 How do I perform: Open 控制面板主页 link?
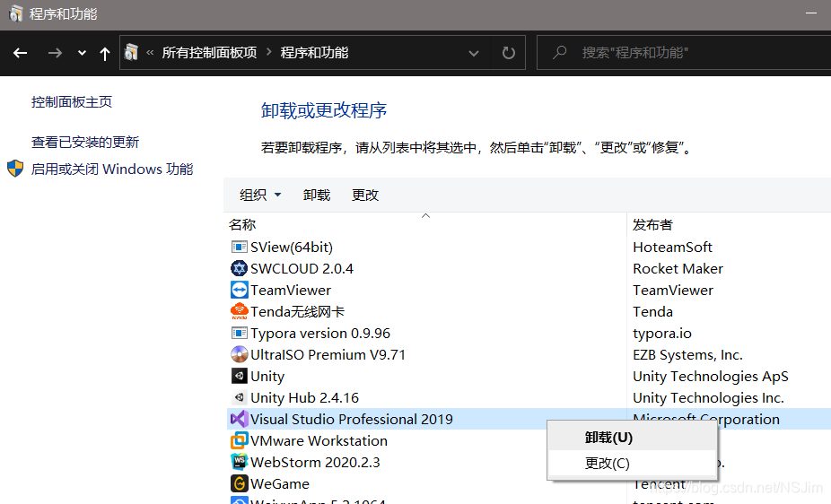coord(72,101)
